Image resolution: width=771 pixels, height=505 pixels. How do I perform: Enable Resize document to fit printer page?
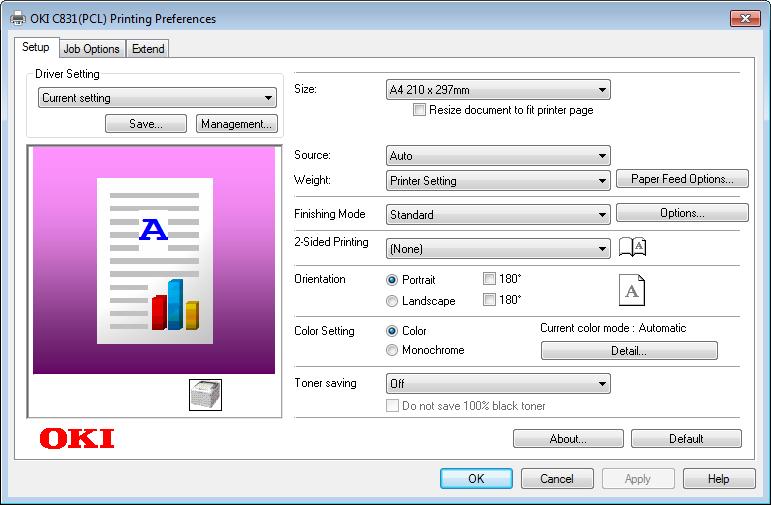(419, 110)
